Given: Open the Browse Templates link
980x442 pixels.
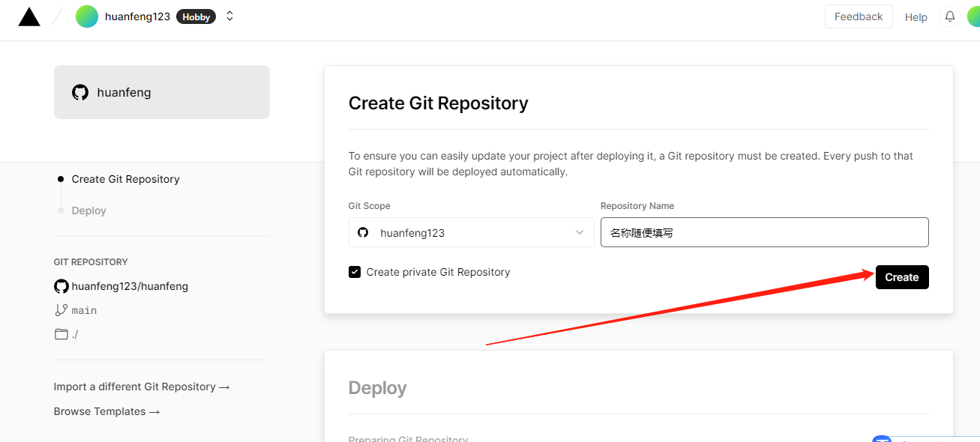Looking at the screenshot, I should [x=106, y=411].
